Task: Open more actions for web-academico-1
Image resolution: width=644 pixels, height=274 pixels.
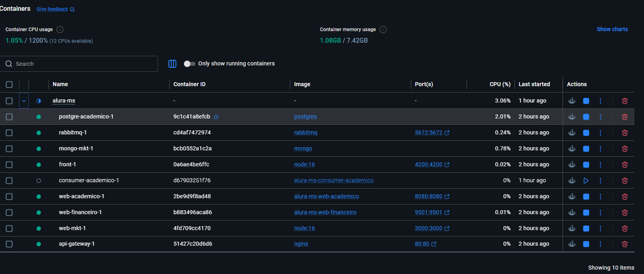Action: coord(600,197)
